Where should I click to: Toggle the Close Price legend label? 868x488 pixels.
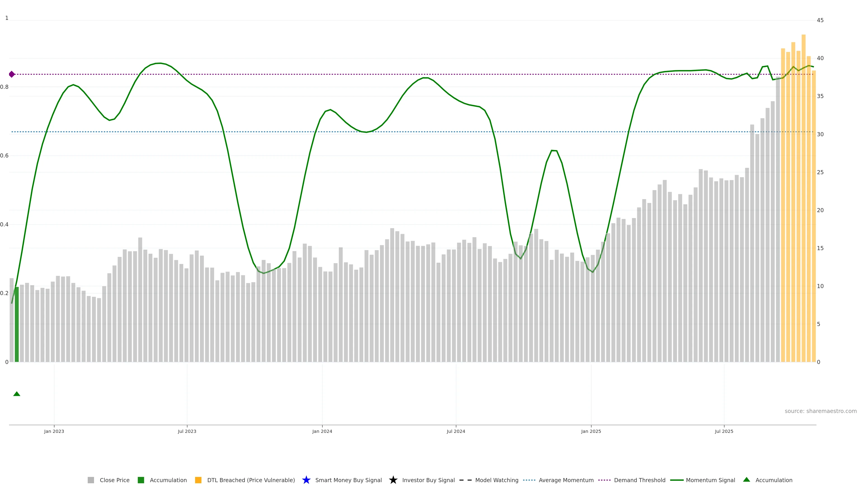115,480
